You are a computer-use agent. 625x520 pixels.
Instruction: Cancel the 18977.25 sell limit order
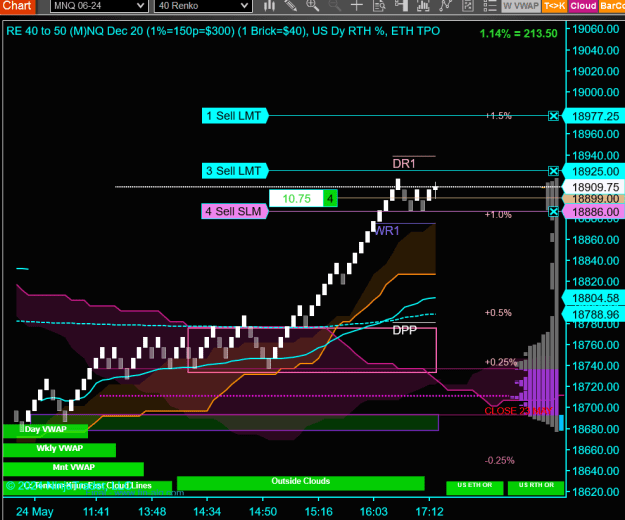(x=553, y=116)
